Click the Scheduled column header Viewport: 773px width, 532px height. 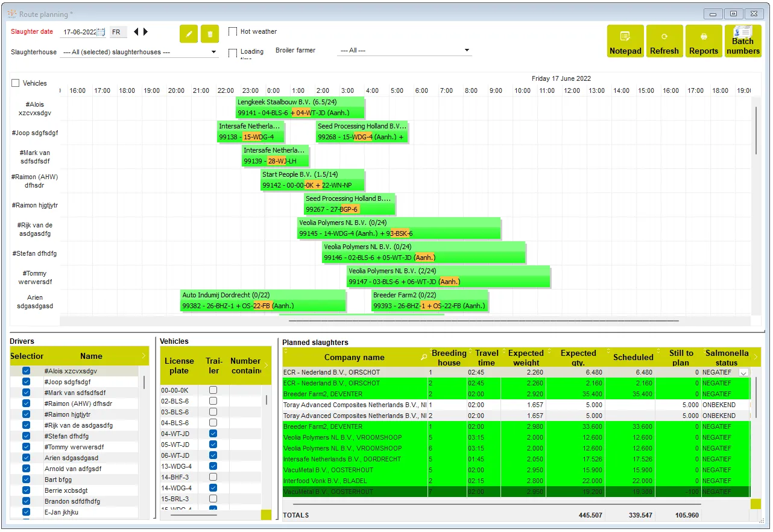point(633,357)
